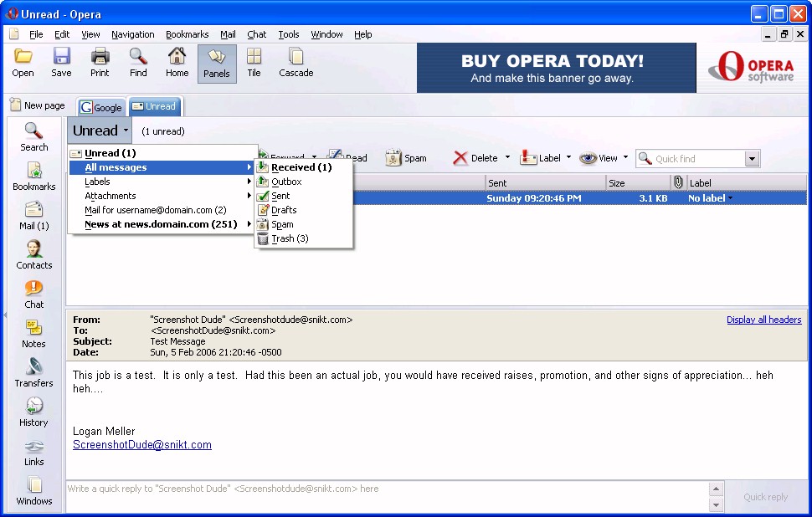Click the Open folder toolbar icon
The height and width of the screenshot is (517, 812).
point(23,57)
